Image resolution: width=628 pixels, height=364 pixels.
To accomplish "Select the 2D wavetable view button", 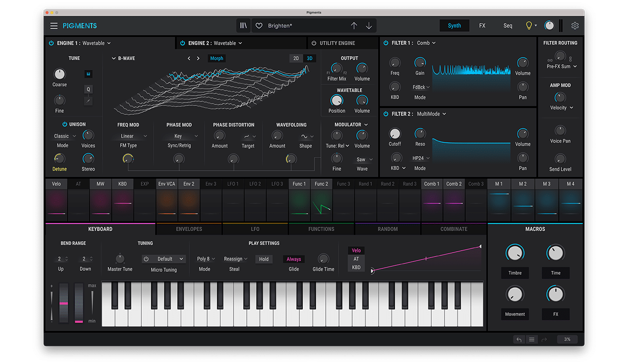I will tap(296, 58).
